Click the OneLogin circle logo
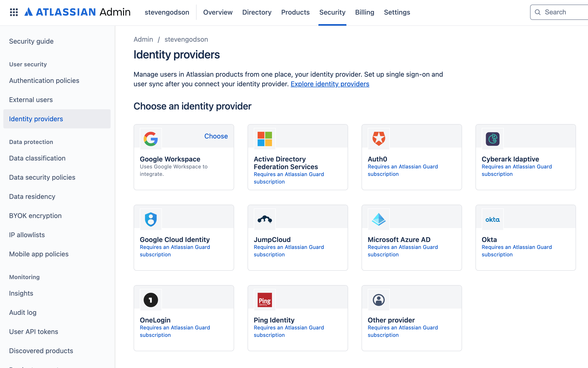Screen dimensions: 588x368 (x=151, y=300)
